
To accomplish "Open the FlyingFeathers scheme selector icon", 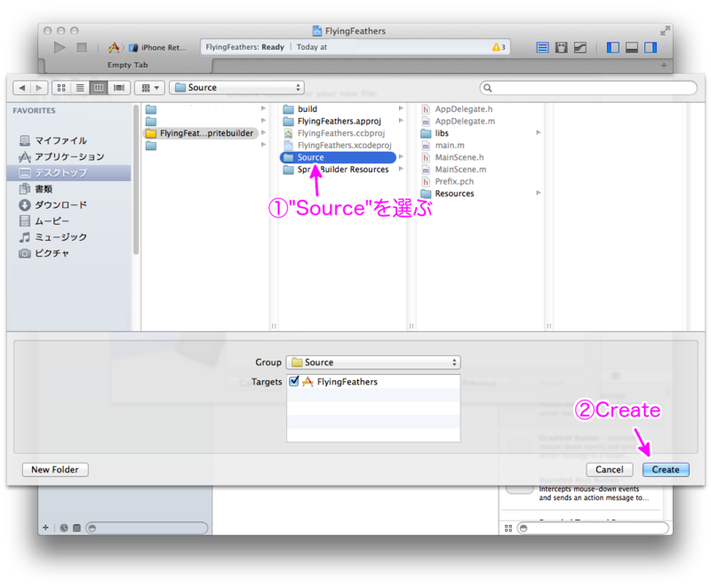I will pos(114,47).
